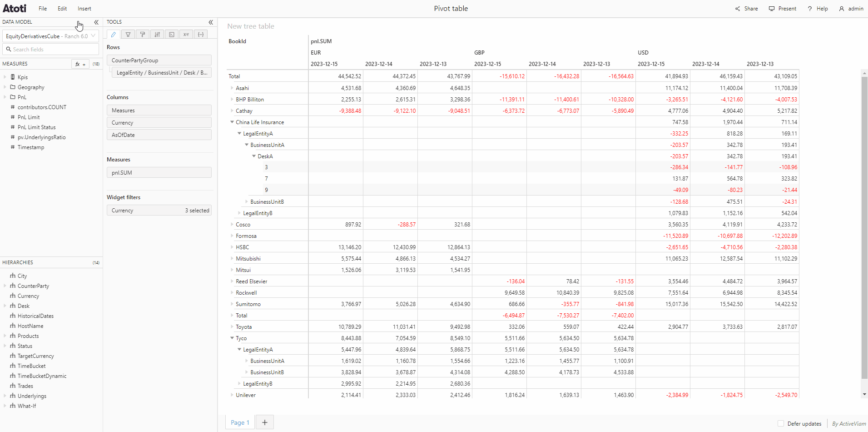This screenshot has width=868, height=432.
Task: Open the Currency widget filter
Action: 159,210
